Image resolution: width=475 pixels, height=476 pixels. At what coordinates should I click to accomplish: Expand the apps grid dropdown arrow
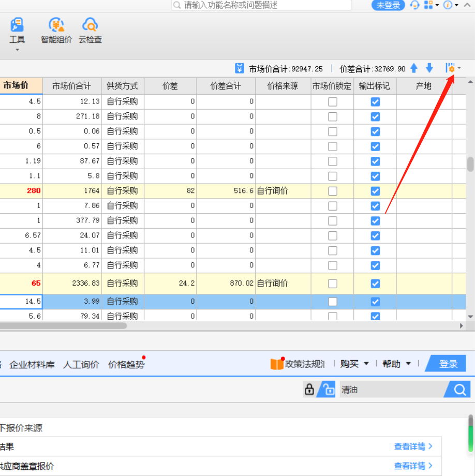(x=437, y=5)
